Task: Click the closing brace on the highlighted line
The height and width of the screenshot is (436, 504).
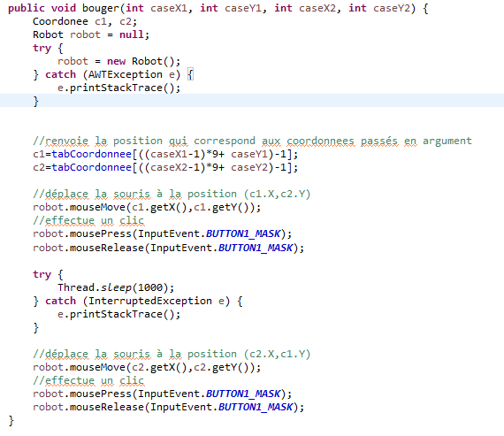Action: click(35, 101)
